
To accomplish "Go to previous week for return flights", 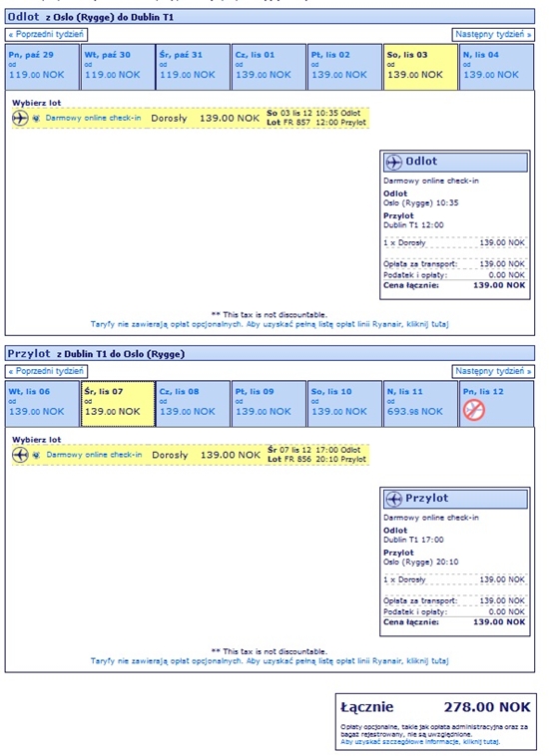I will click(46, 371).
